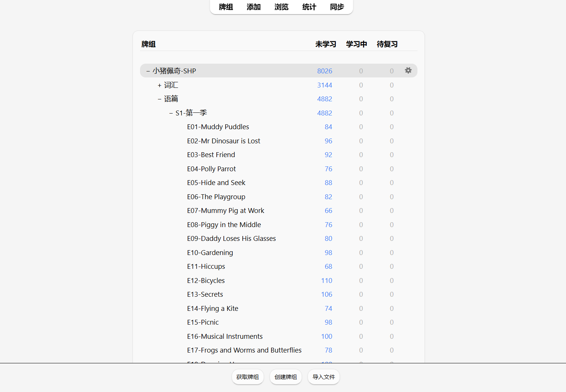Click new-card count 68 for E11-Hiccups

tap(328, 267)
